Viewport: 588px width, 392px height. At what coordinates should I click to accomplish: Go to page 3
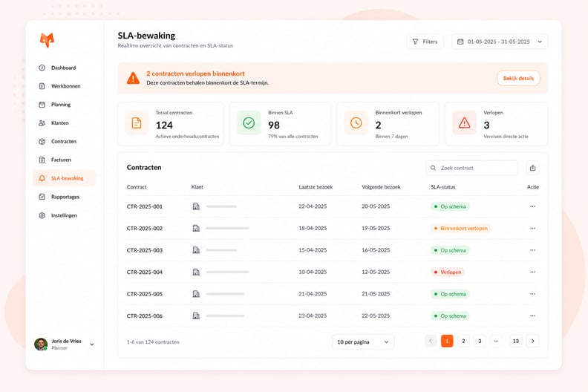[x=480, y=341]
